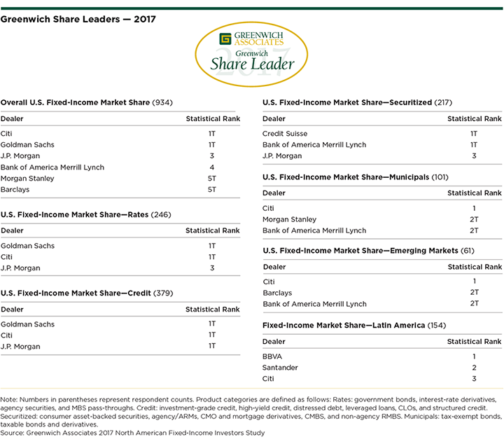Click 'Citi' in the Emerging Markets table
This screenshot has width=504, height=444.
pos(269,282)
